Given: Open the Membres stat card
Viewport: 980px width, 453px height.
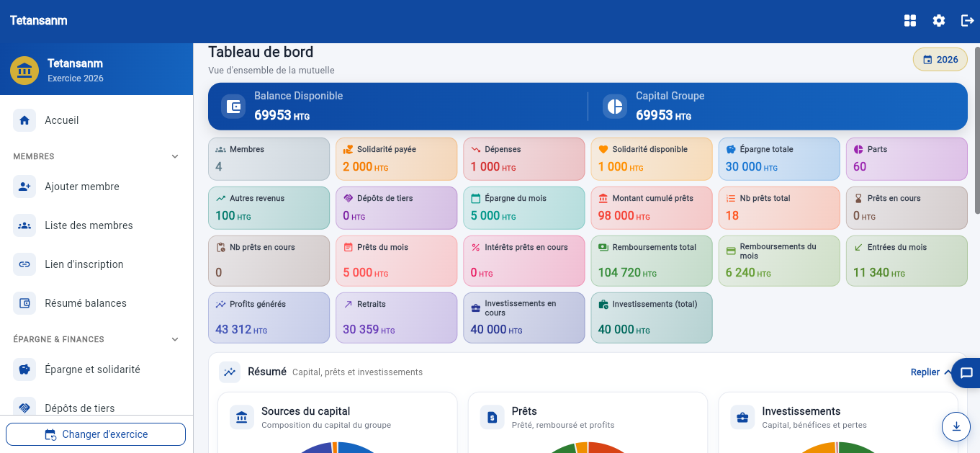Looking at the screenshot, I should coord(269,159).
